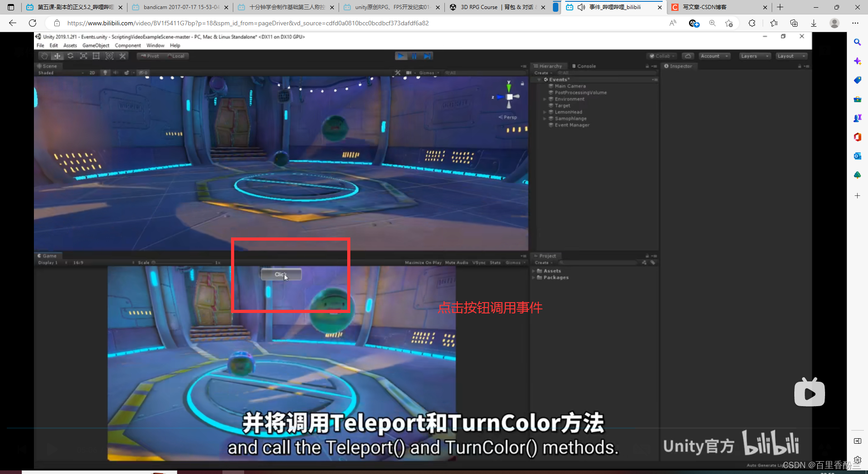Select Event Manager in Hierarchy
The width and height of the screenshot is (868, 474).
[572, 125]
